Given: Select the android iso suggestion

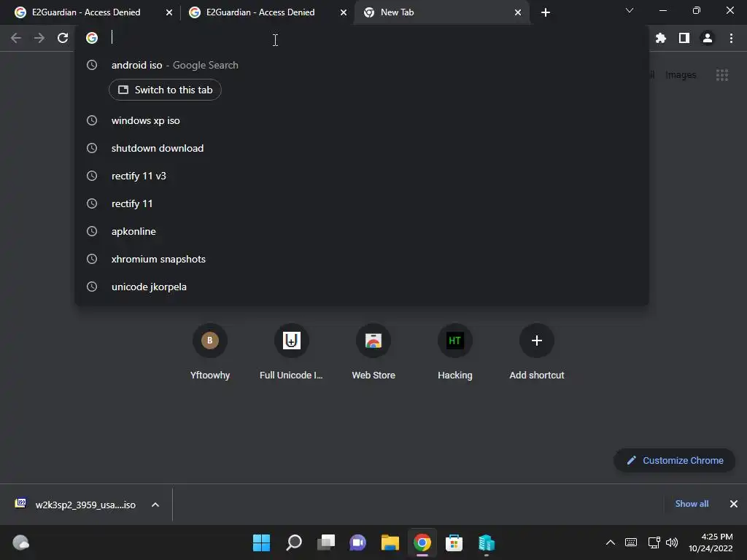Looking at the screenshot, I should [362, 65].
